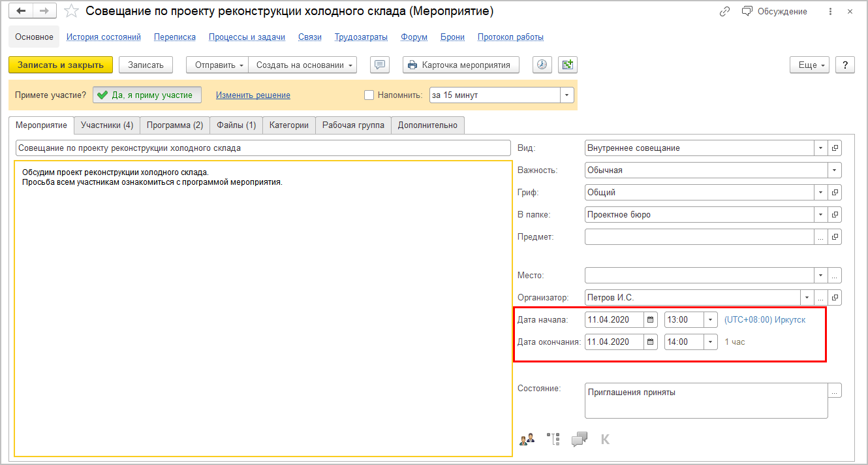
Task: Expand the Место dropdown arrow
Action: 821,276
